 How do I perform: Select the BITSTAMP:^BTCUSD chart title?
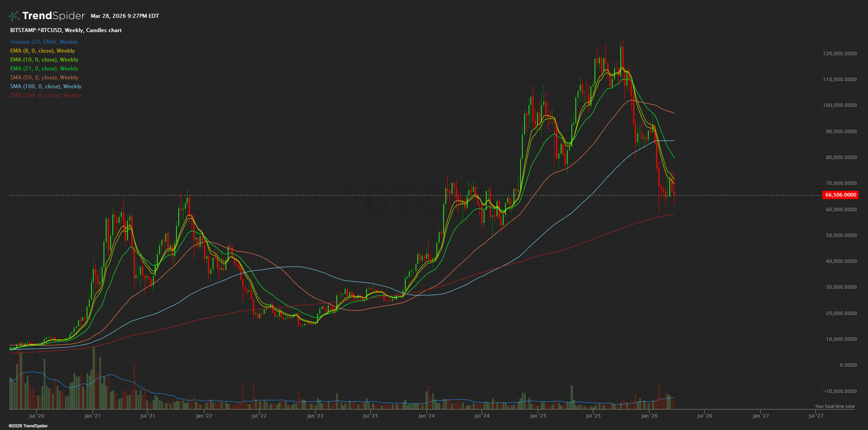tap(66, 30)
